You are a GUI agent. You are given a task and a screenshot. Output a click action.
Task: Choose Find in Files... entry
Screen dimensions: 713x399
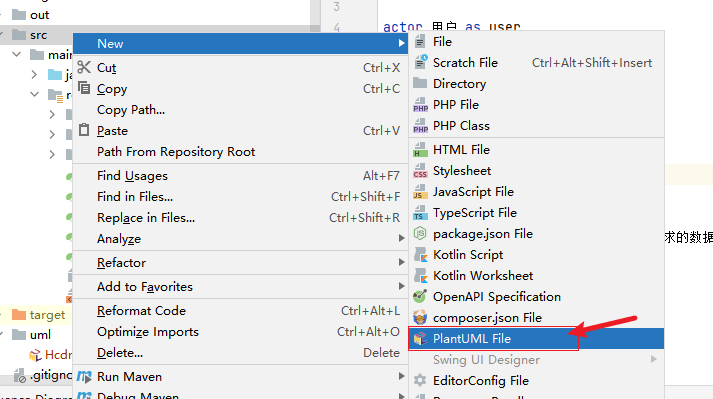pos(241,197)
